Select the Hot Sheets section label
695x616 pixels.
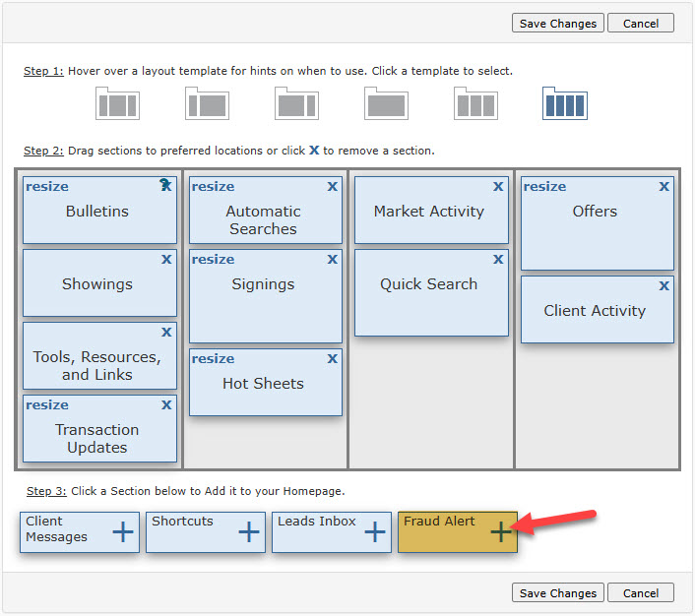click(263, 384)
